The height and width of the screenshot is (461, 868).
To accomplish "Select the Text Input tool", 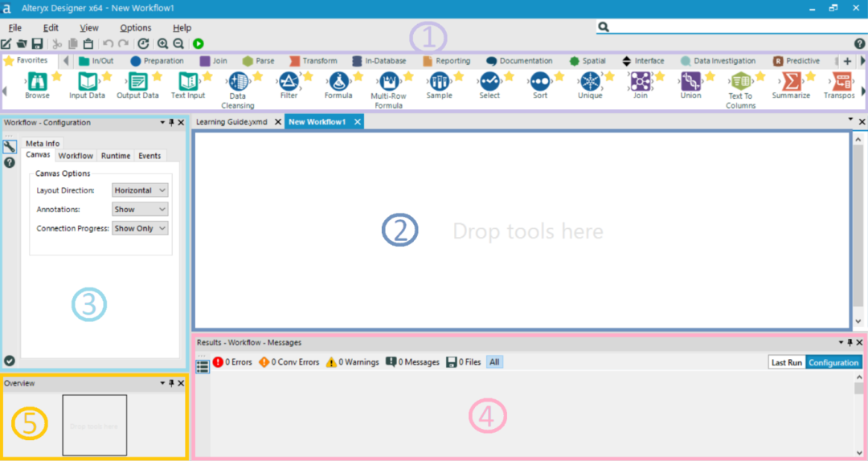I will click(187, 82).
